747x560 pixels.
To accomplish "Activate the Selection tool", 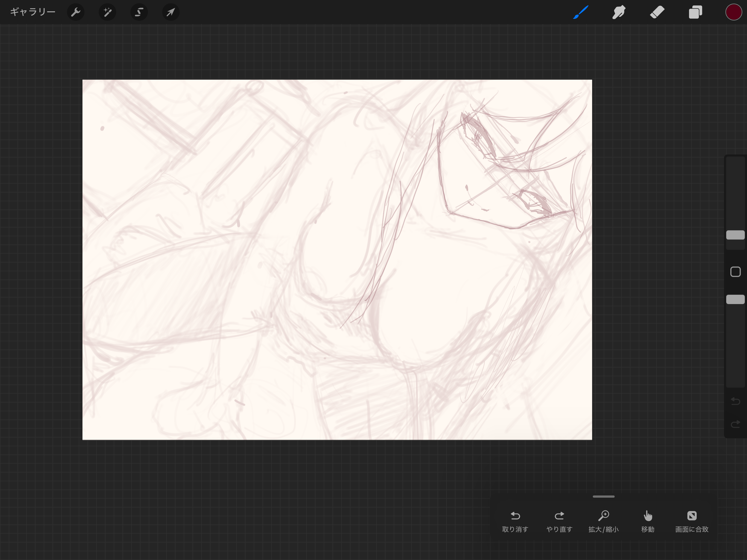I will [x=139, y=13].
